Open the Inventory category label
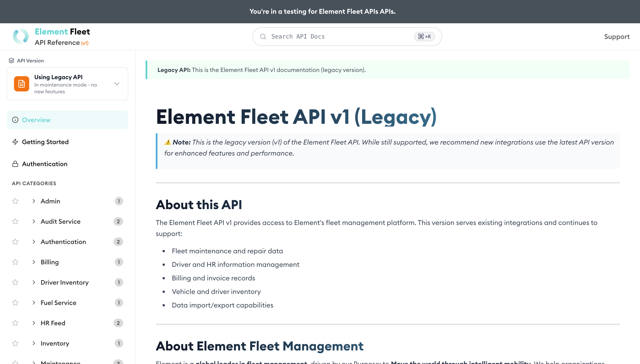640x364 pixels. point(55,343)
